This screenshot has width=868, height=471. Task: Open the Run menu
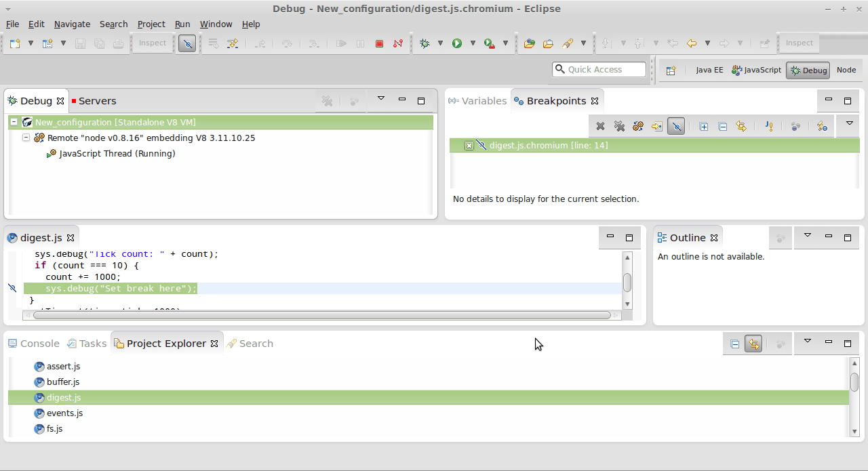point(182,24)
